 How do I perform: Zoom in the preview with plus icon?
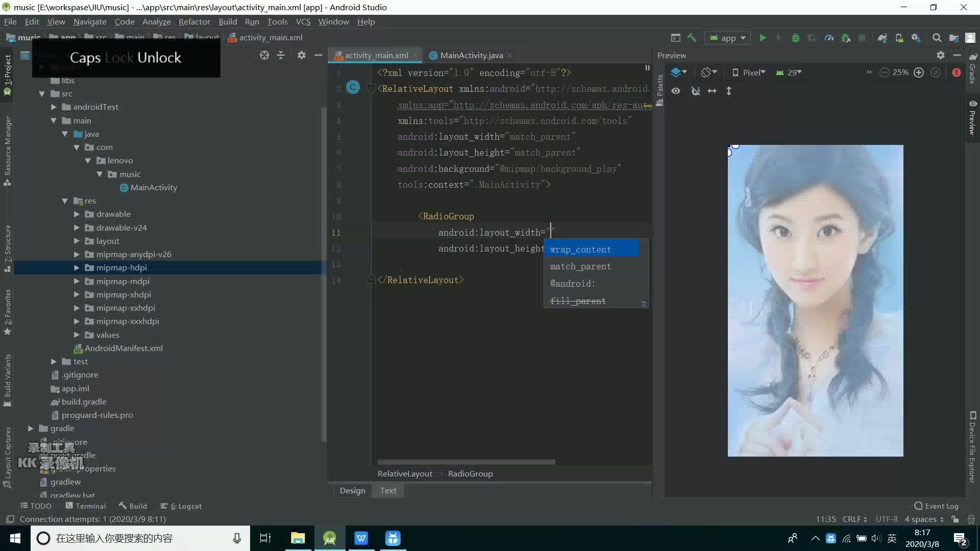(919, 72)
